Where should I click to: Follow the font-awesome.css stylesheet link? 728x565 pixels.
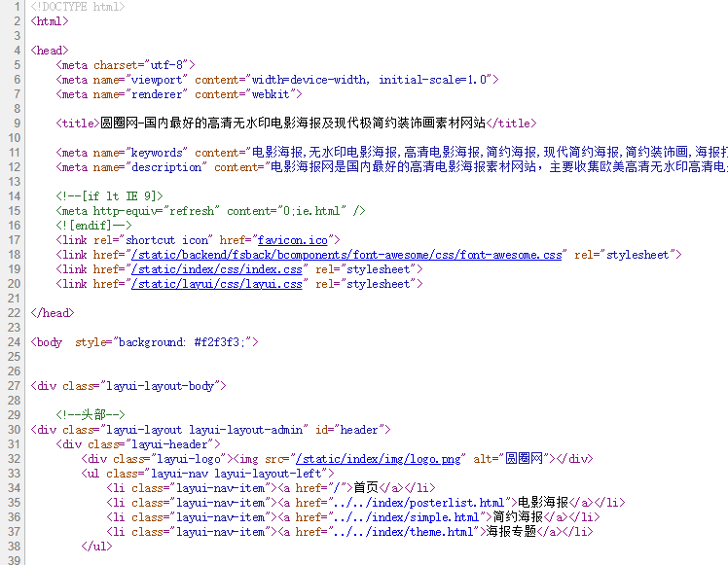pyautogui.click(x=346, y=255)
